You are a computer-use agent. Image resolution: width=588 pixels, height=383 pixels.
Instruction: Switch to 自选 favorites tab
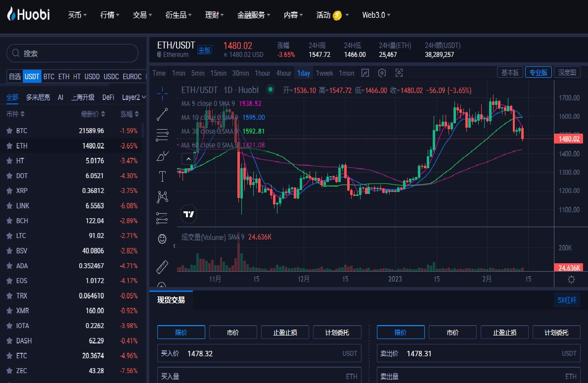tap(15, 77)
